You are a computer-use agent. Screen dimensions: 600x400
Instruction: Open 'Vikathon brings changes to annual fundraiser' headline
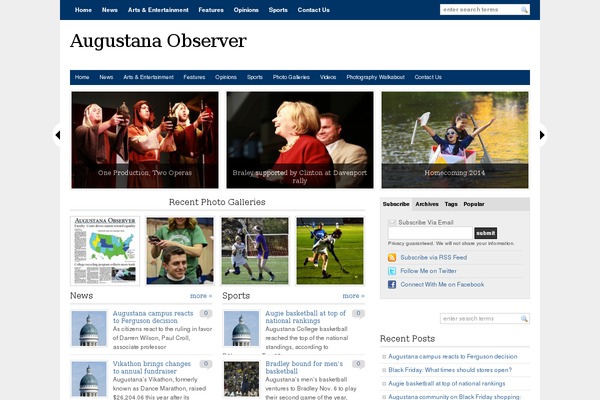pos(152,367)
